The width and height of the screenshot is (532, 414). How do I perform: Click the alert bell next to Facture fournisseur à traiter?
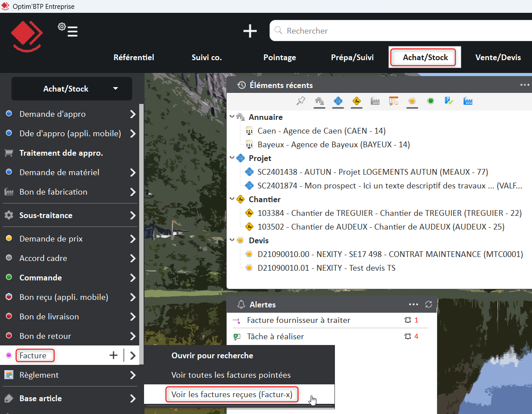407,320
